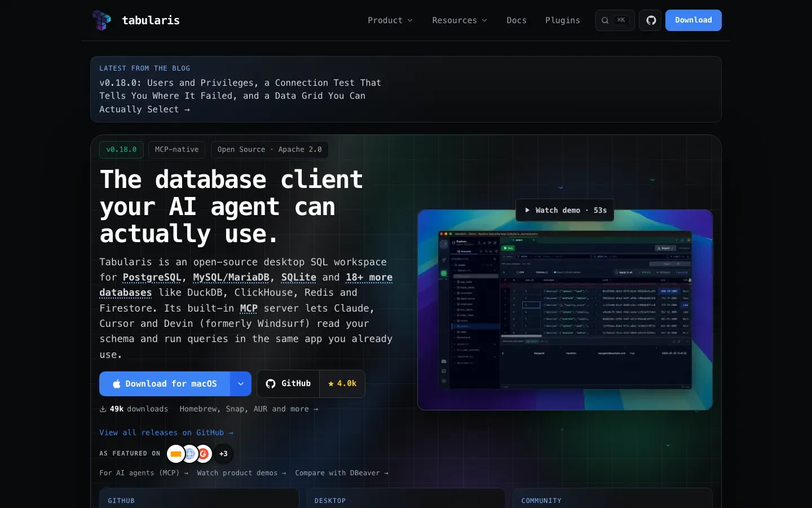The height and width of the screenshot is (508, 812).
Task: Expand the Product menu
Action: (x=390, y=20)
